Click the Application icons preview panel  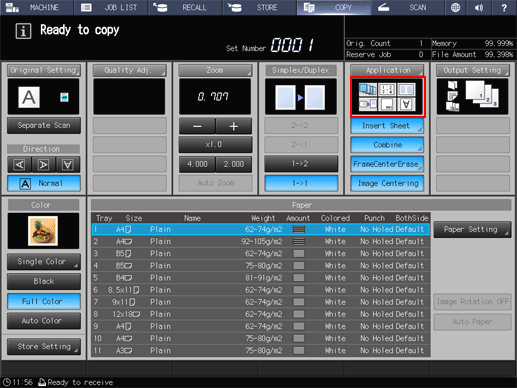(x=388, y=97)
